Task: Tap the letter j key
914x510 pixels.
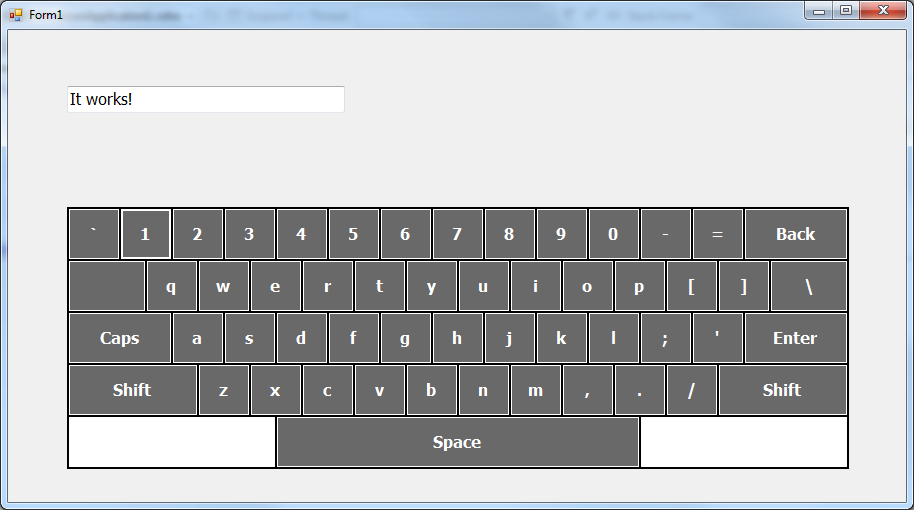Action: tap(509, 337)
